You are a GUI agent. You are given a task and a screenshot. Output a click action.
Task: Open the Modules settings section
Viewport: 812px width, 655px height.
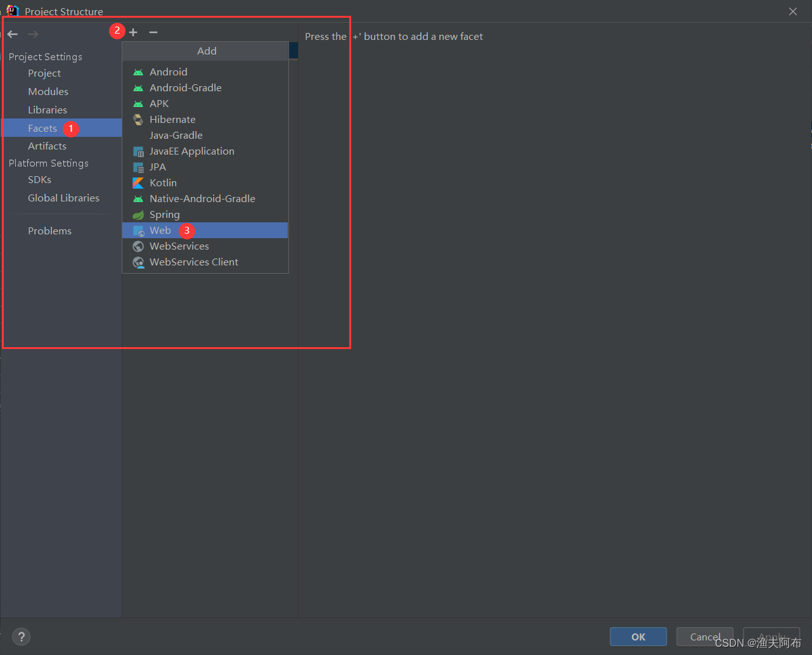click(48, 91)
